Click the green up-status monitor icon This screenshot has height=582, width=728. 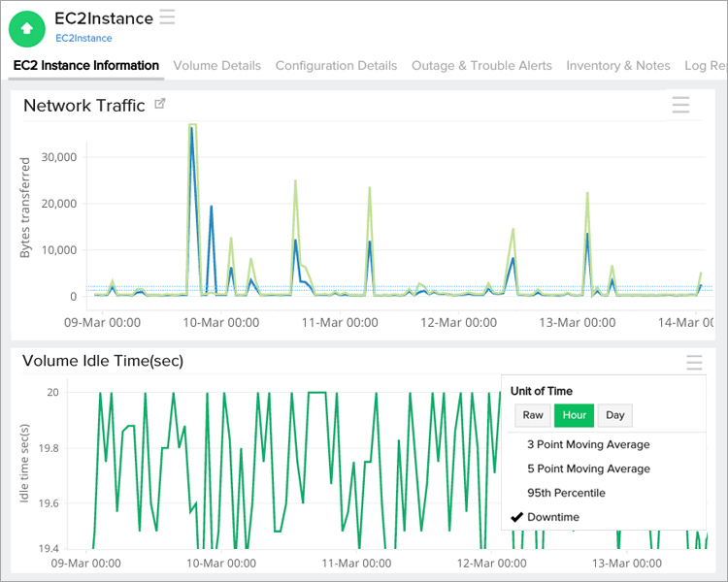point(27,29)
